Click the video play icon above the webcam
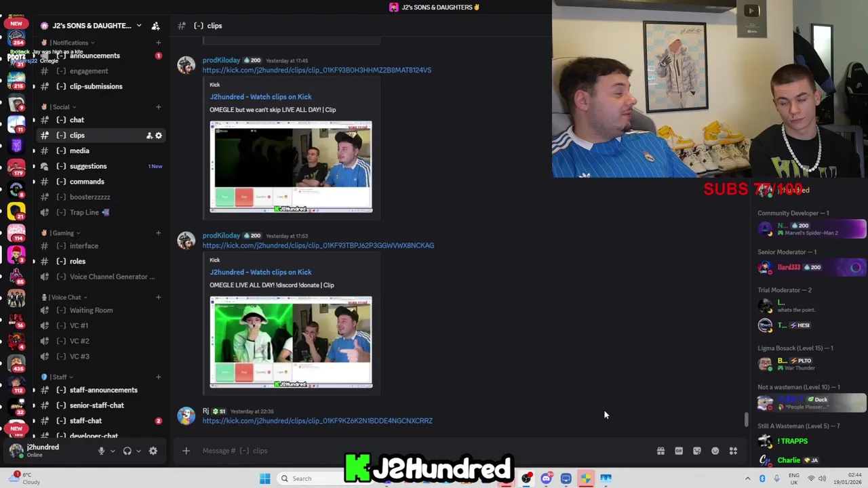The height and width of the screenshot is (488, 868). [x=751, y=10]
